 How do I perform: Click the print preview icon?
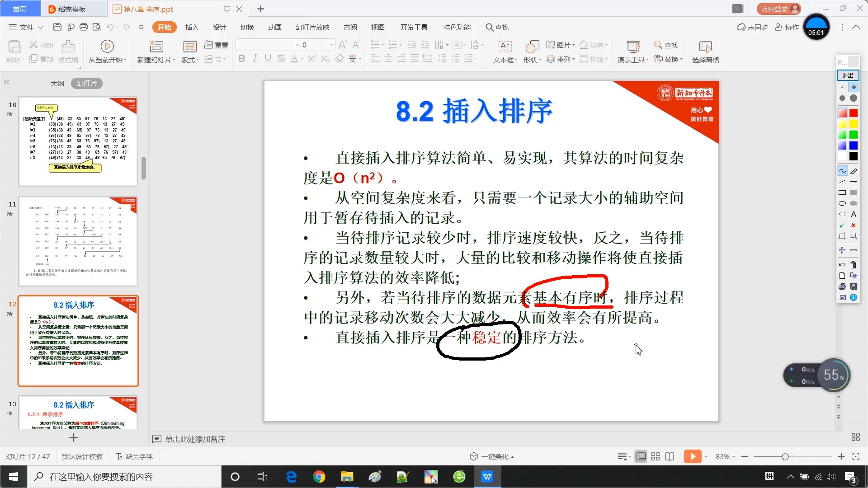pyautogui.click(x=97, y=27)
